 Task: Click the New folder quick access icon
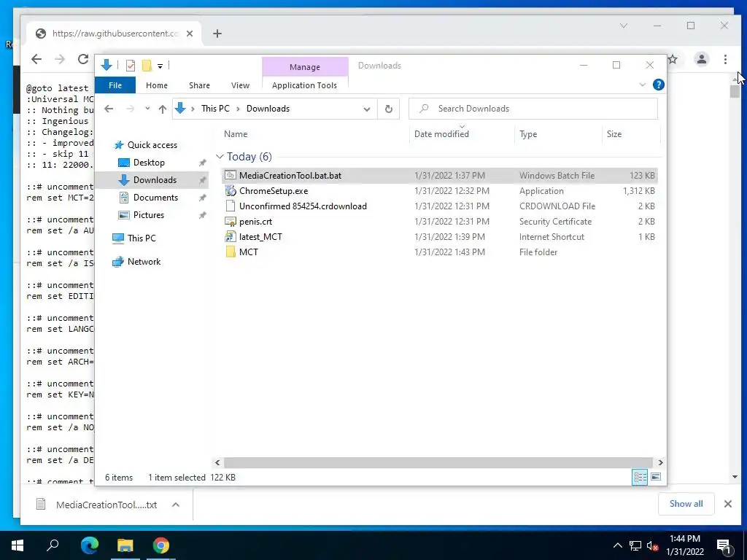point(147,66)
